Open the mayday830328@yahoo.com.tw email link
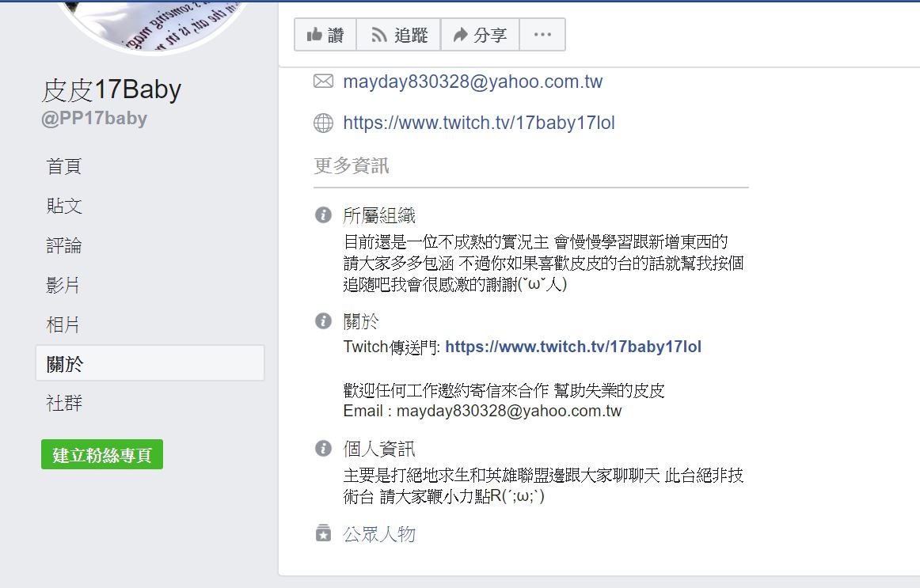Image resolution: width=920 pixels, height=588 pixels. point(473,82)
